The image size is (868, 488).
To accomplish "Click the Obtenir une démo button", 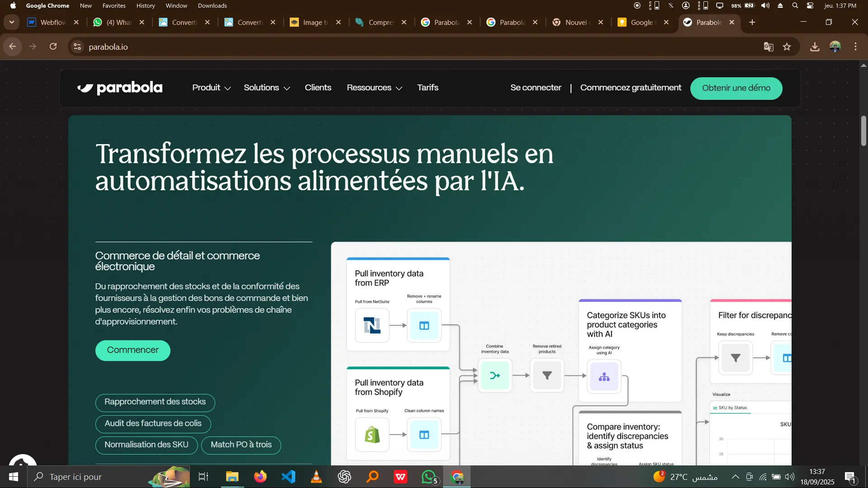I will (736, 88).
